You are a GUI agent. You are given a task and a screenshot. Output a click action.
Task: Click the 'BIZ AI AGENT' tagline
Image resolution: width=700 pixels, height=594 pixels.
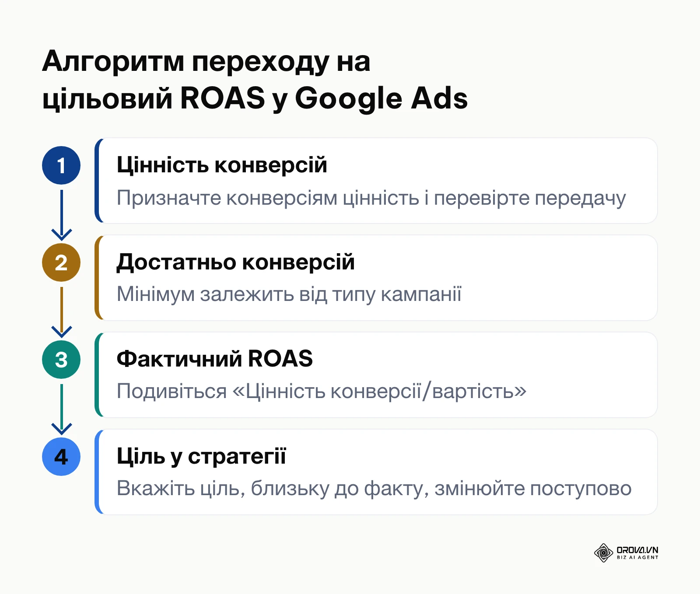pyautogui.click(x=637, y=558)
